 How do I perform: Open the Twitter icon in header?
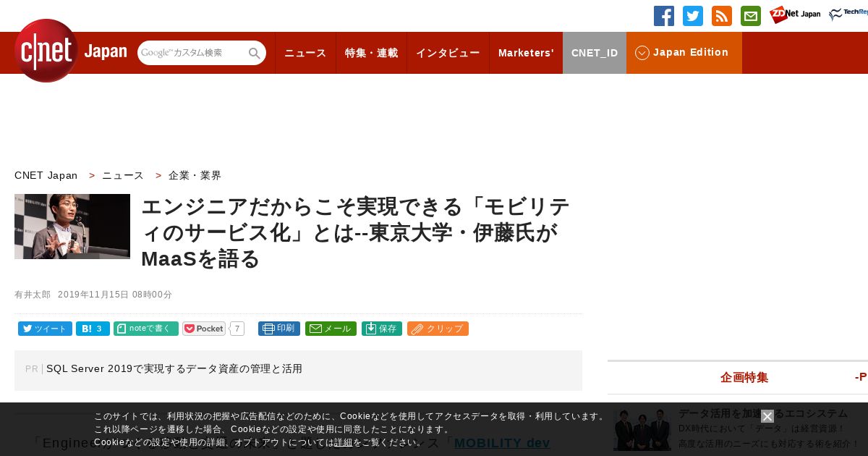(x=693, y=16)
